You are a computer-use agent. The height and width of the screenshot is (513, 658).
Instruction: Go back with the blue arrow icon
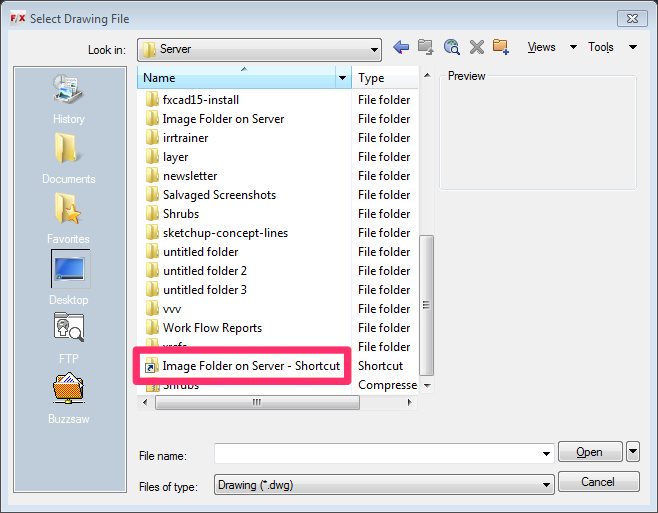pyautogui.click(x=401, y=47)
